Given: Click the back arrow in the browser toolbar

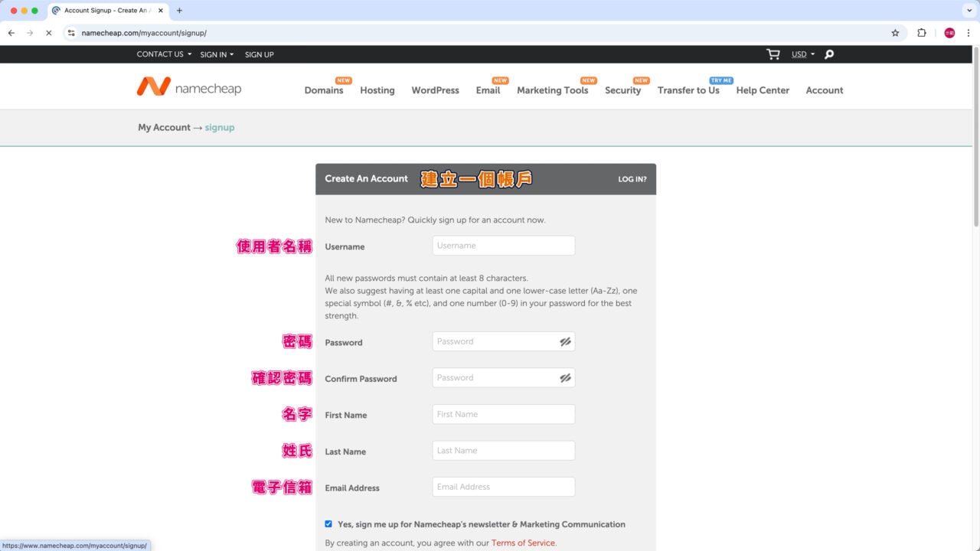Looking at the screenshot, I should 11,33.
